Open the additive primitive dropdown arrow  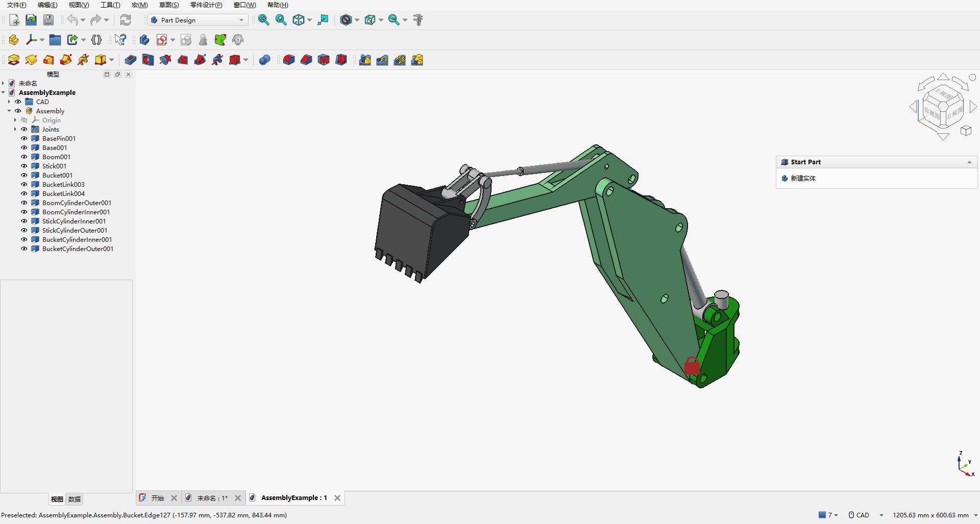tap(111, 60)
